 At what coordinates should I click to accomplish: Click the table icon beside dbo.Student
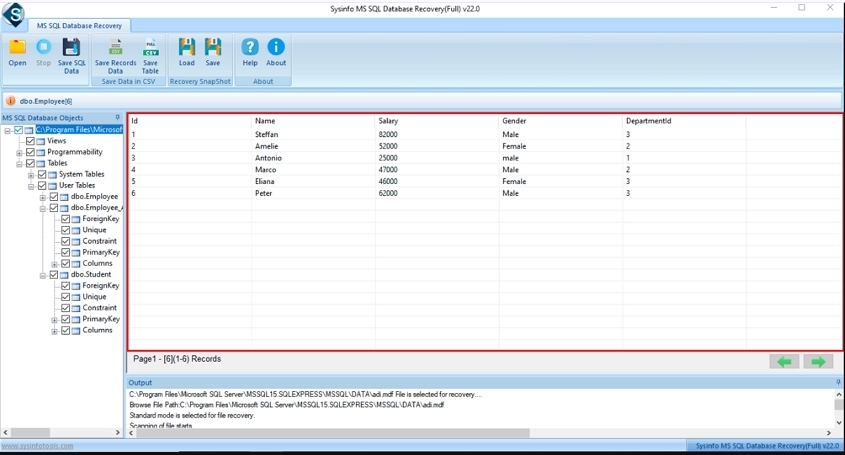[64, 275]
